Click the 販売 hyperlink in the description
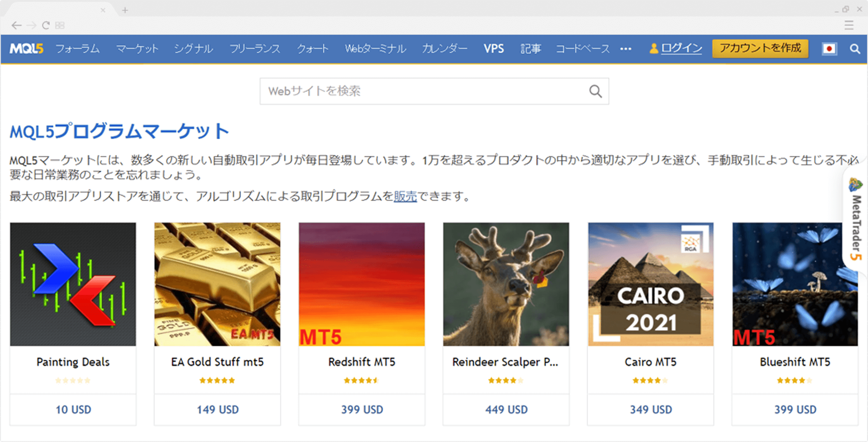Image resolution: width=868 pixels, height=442 pixels. pos(405,196)
